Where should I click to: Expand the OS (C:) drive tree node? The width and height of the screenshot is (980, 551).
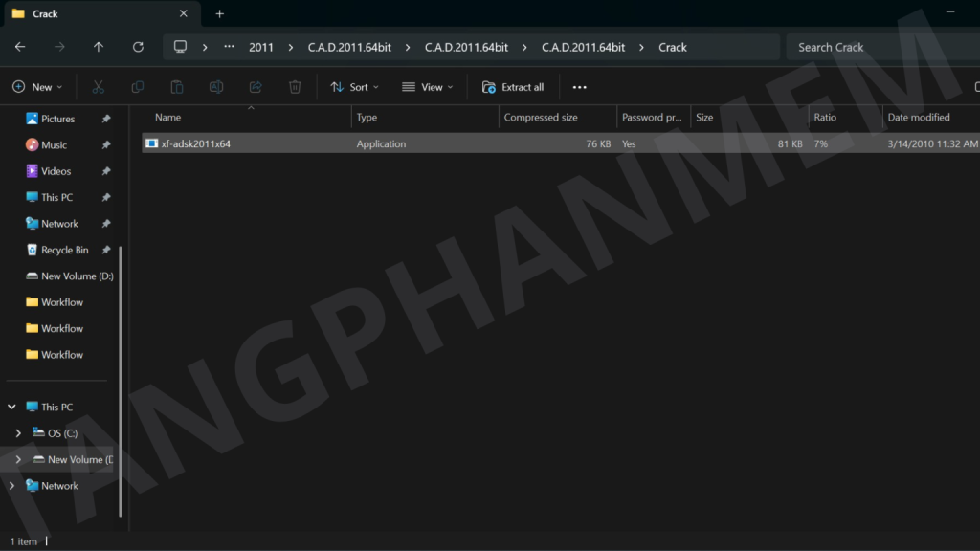click(x=18, y=433)
